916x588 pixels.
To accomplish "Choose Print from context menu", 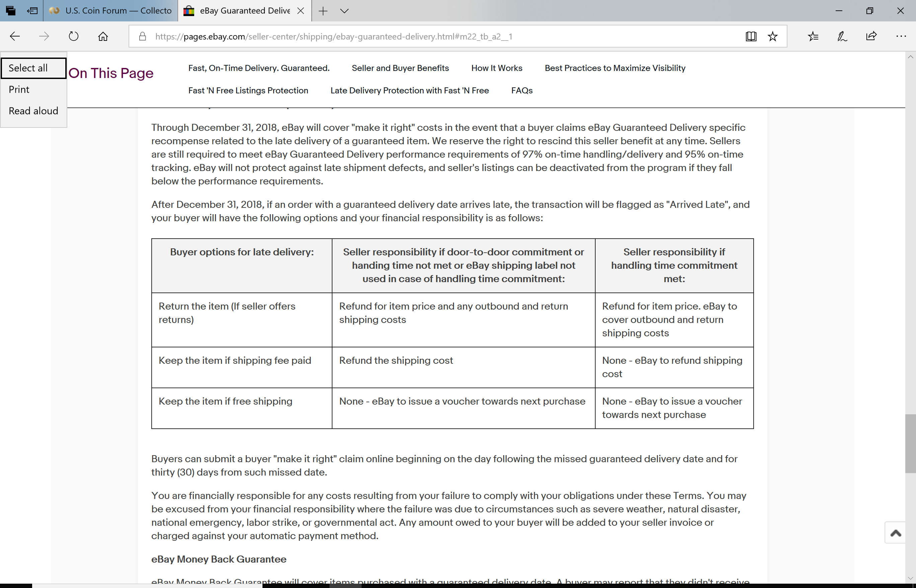I will (33, 89).
